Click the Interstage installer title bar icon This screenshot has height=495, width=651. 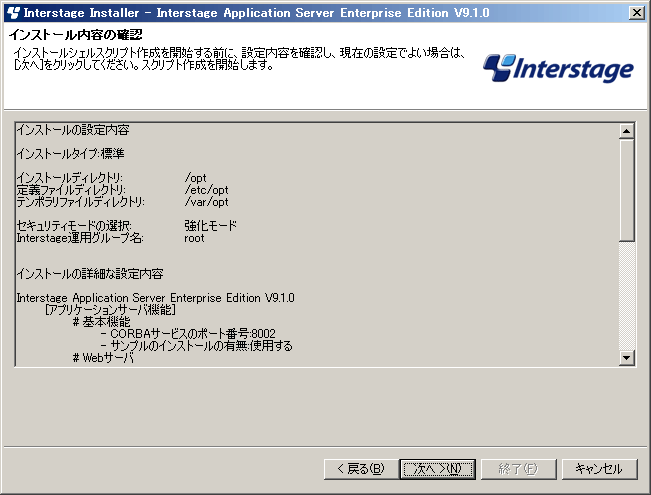pos(13,12)
